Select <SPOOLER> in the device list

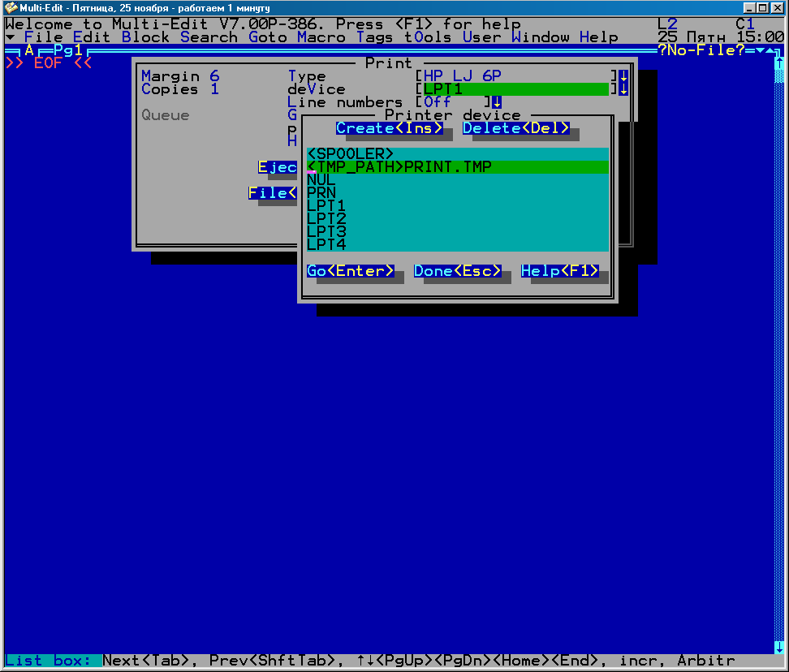click(351, 154)
